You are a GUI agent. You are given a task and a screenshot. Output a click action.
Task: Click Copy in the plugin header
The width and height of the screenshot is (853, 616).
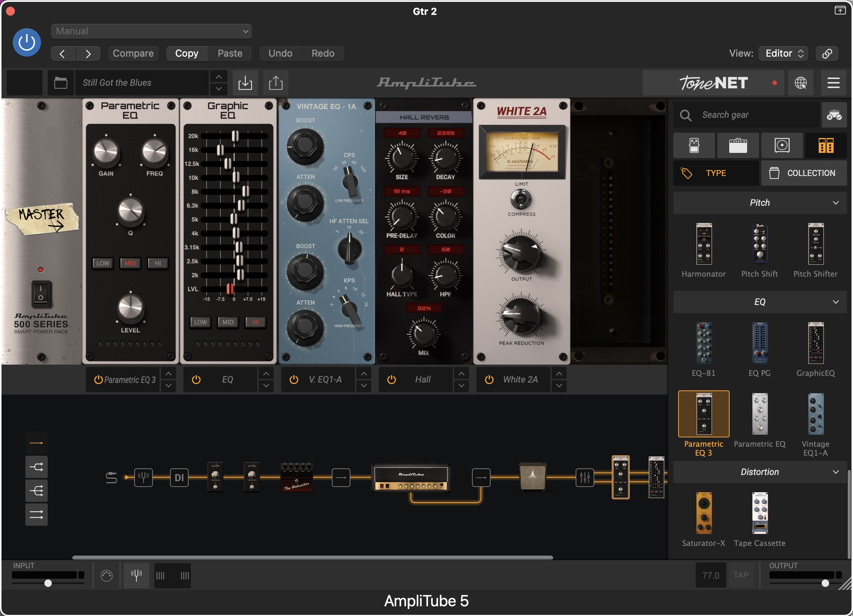click(x=187, y=53)
